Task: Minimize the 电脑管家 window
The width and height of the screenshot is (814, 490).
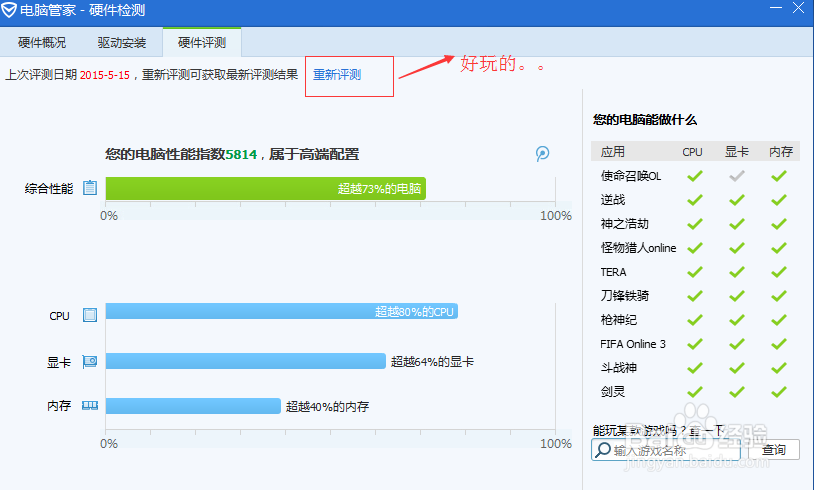Action: [x=776, y=8]
